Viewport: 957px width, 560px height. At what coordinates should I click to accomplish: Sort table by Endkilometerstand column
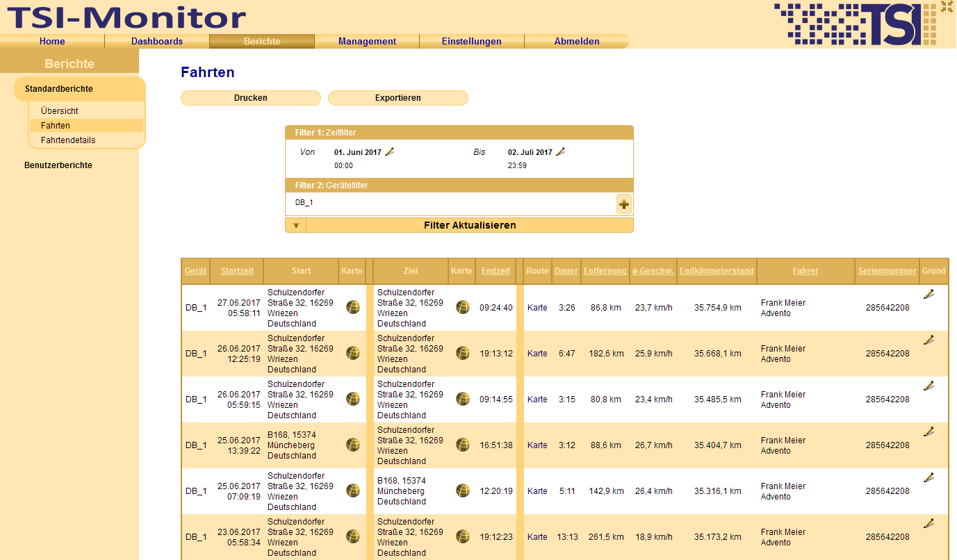click(717, 271)
